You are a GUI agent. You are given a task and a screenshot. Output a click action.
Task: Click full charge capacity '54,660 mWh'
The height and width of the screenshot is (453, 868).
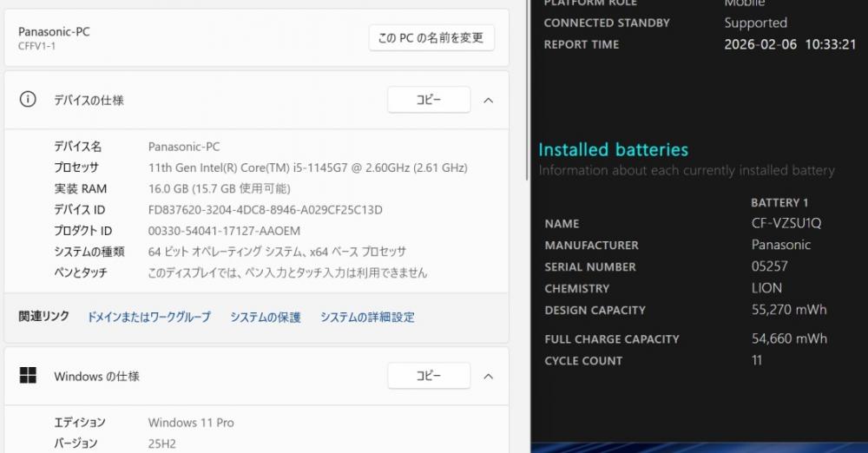click(x=789, y=338)
